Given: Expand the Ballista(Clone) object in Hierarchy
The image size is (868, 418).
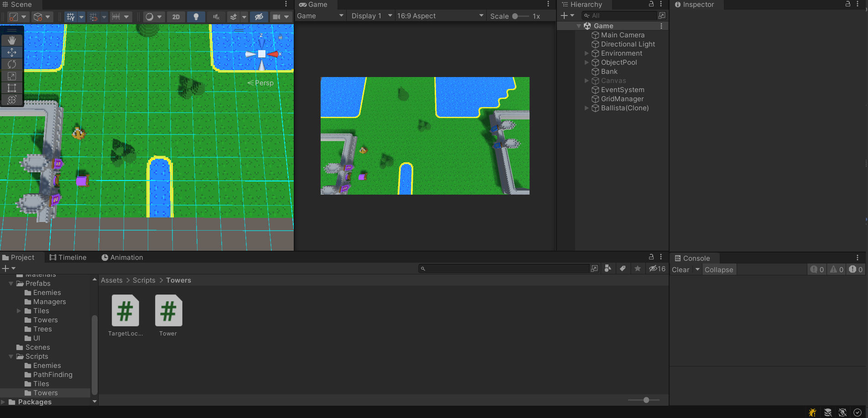Looking at the screenshot, I should point(587,108).
